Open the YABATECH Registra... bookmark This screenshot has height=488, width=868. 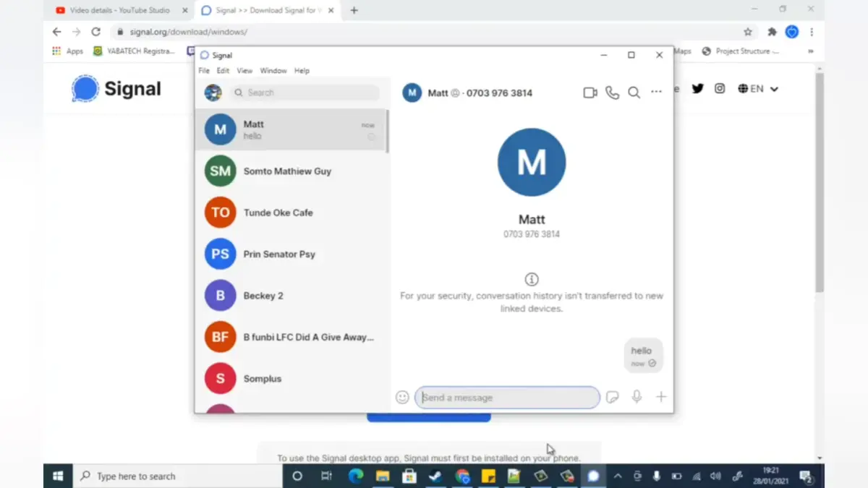click(x=134, y=51)
